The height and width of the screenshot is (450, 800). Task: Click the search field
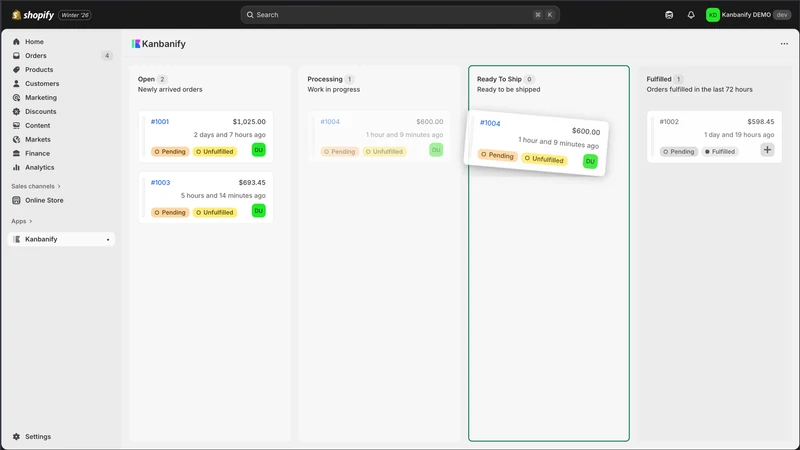[400, 15]
